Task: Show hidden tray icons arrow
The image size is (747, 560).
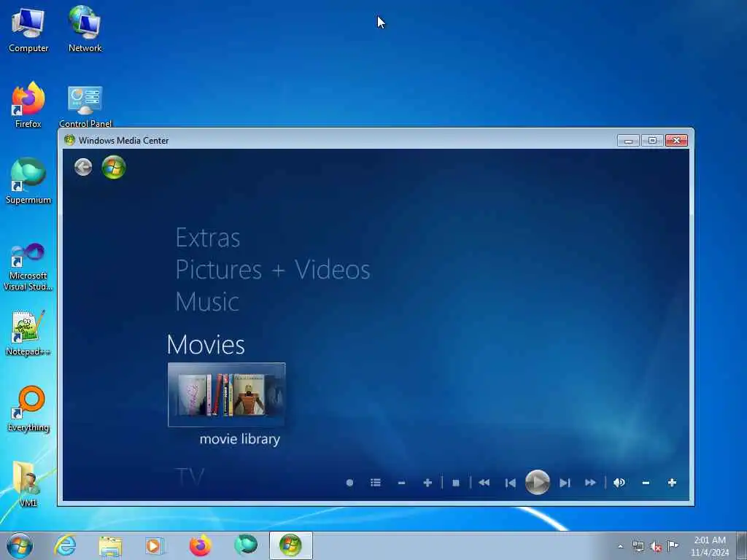Action: click(620, 546)
